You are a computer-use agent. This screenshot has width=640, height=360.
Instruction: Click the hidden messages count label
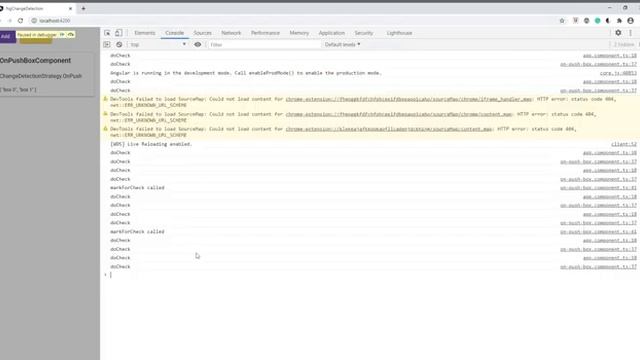point(624,44)
